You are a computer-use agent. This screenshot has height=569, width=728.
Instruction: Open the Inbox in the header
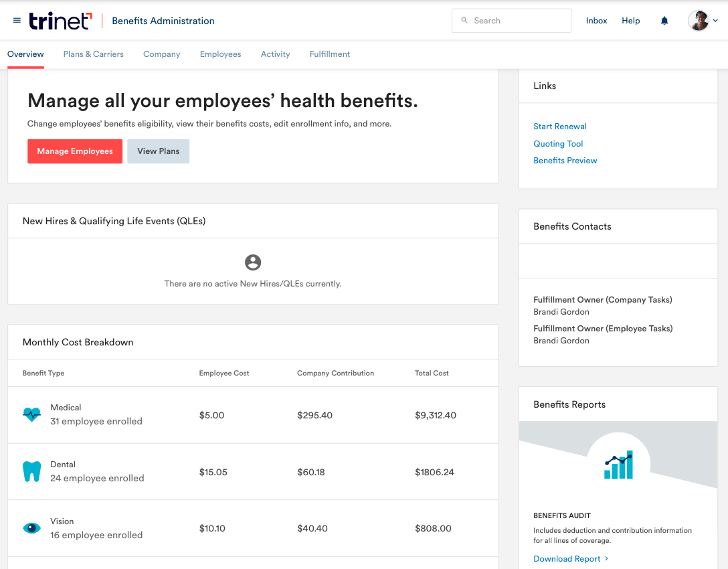coord(596,21)
